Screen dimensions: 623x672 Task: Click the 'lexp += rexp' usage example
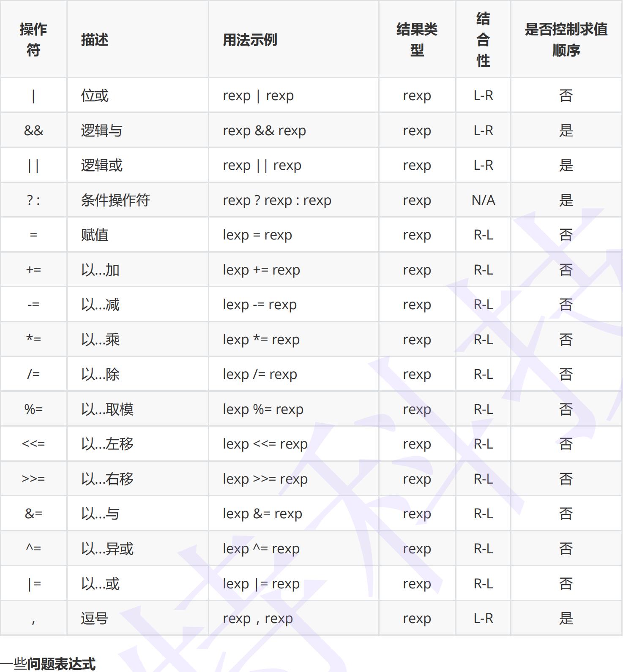(x=261, y=270)
